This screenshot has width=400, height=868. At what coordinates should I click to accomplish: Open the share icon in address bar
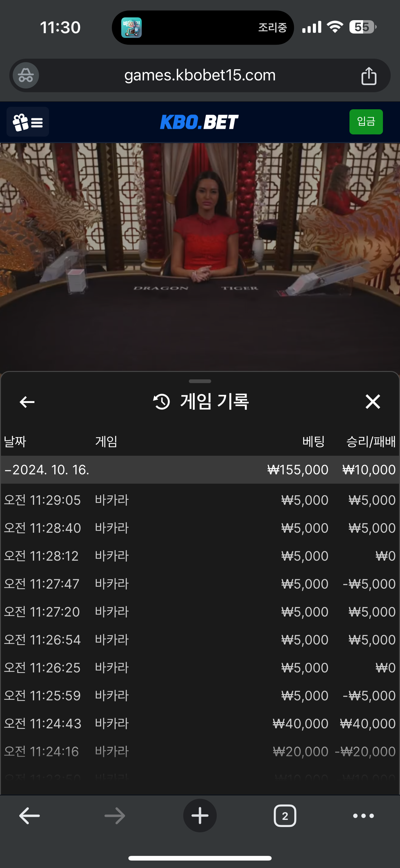[x=369, y=76]
